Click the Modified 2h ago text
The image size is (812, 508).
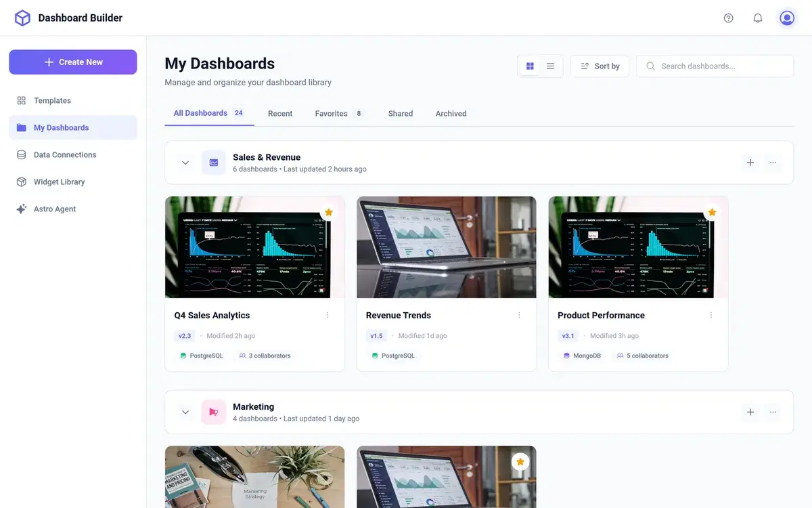pos(231,335)
